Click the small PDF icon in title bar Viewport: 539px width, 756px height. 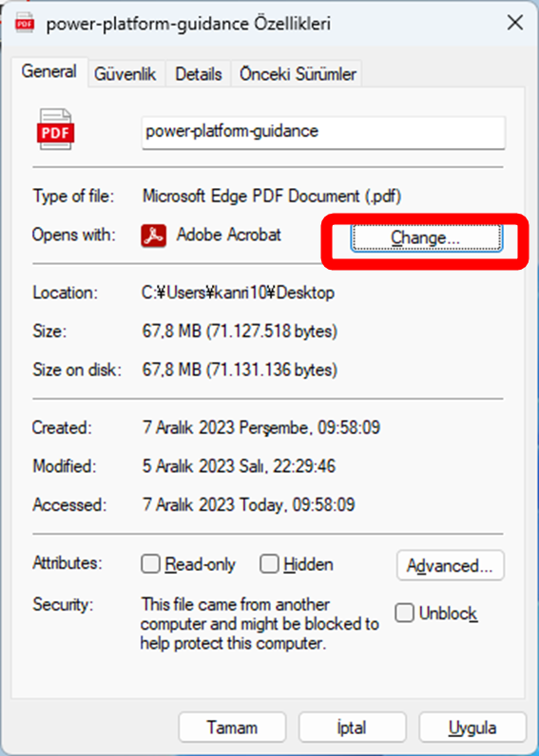point(24,22)
